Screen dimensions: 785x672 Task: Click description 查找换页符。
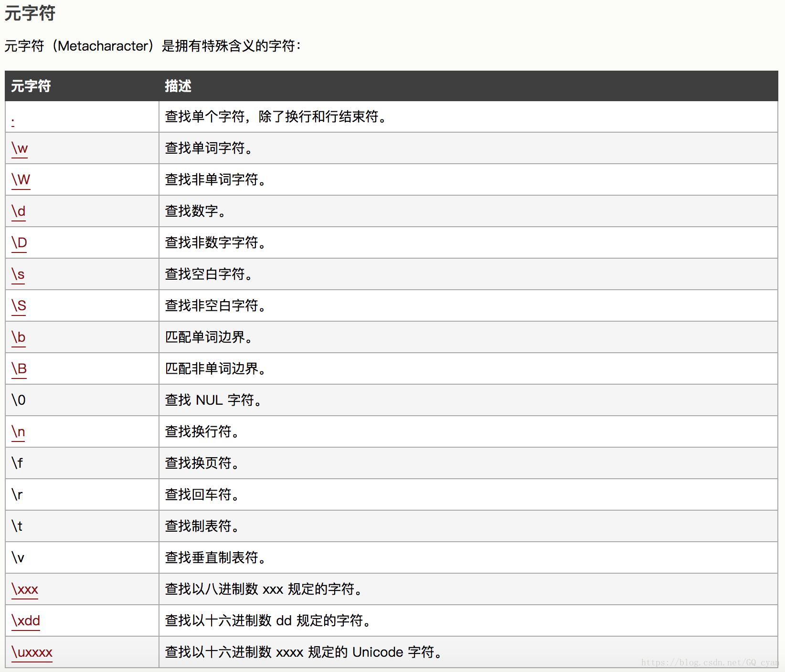click(x=202, y=463)
